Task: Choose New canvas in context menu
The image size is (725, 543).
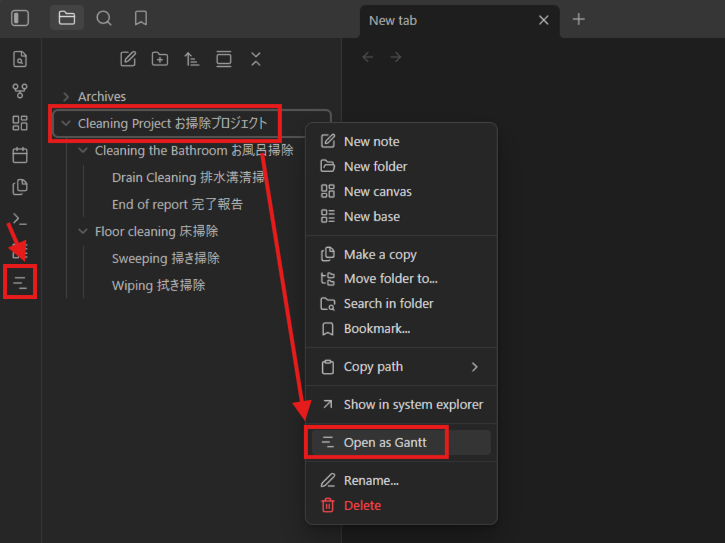Action: (x=401, y=191)
